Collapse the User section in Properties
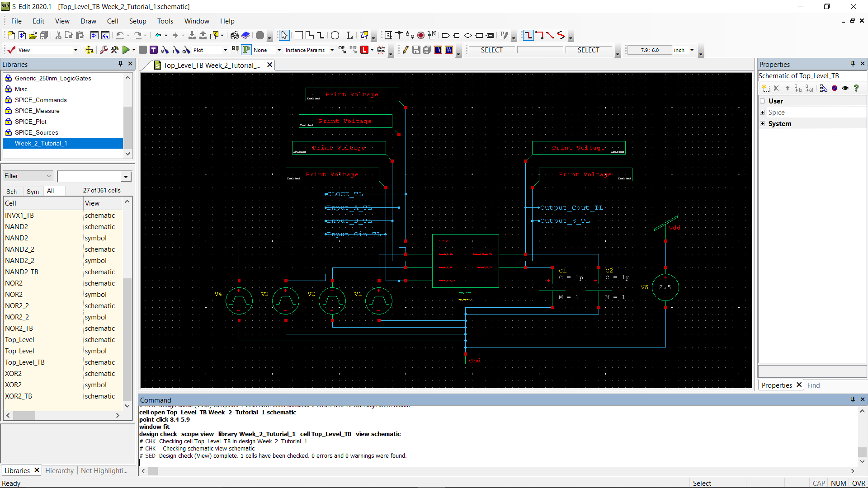868x488 pixels. point(763,101)
